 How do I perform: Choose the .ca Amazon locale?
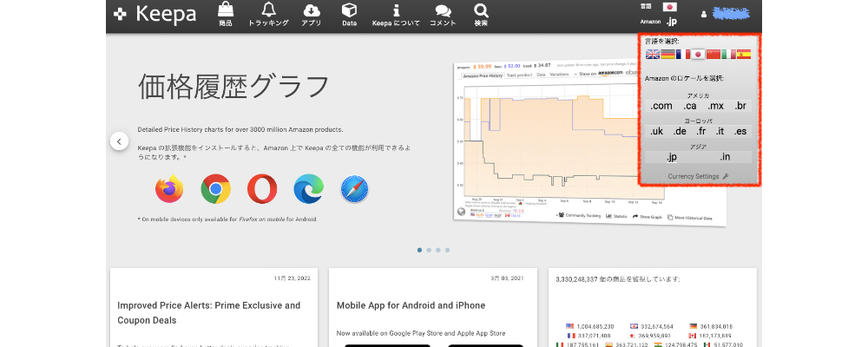coord(689,106)
